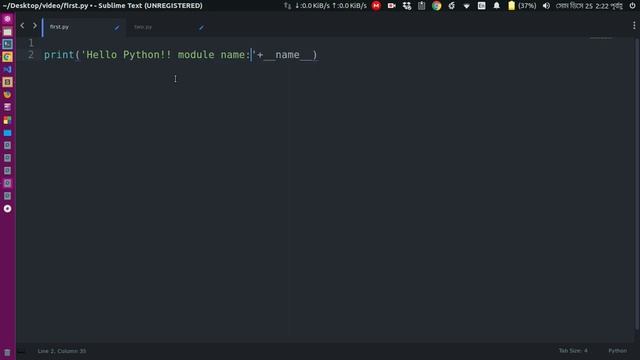Go forward with the right arrow beside the tabs

(35, 26)
